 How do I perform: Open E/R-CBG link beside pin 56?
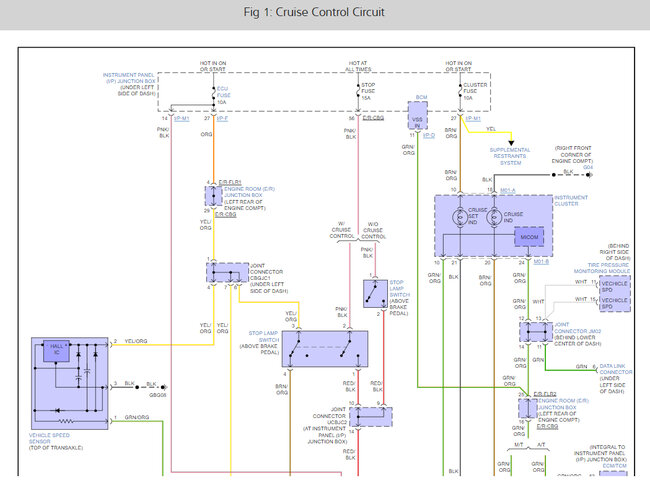(373, 118)
